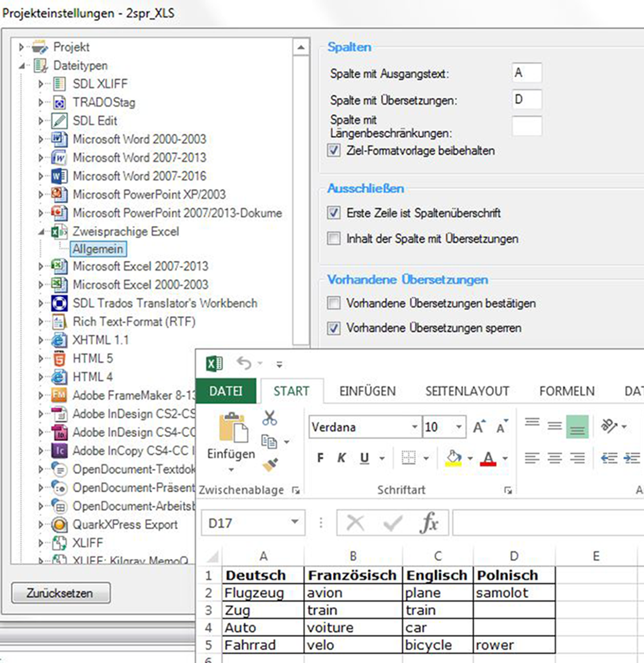Collapse the Dateitypen tree node
This screenshot has height=663, width=644.
(21, 65)
